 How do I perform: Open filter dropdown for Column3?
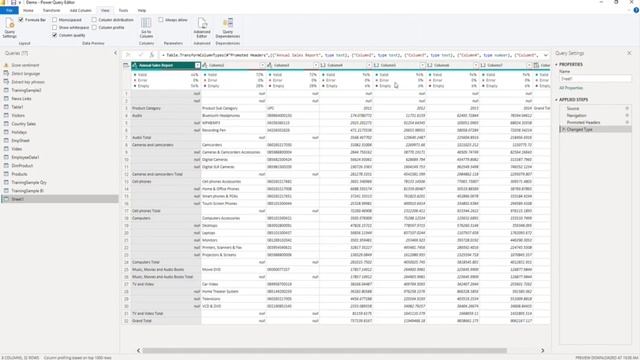coord(316,65)
